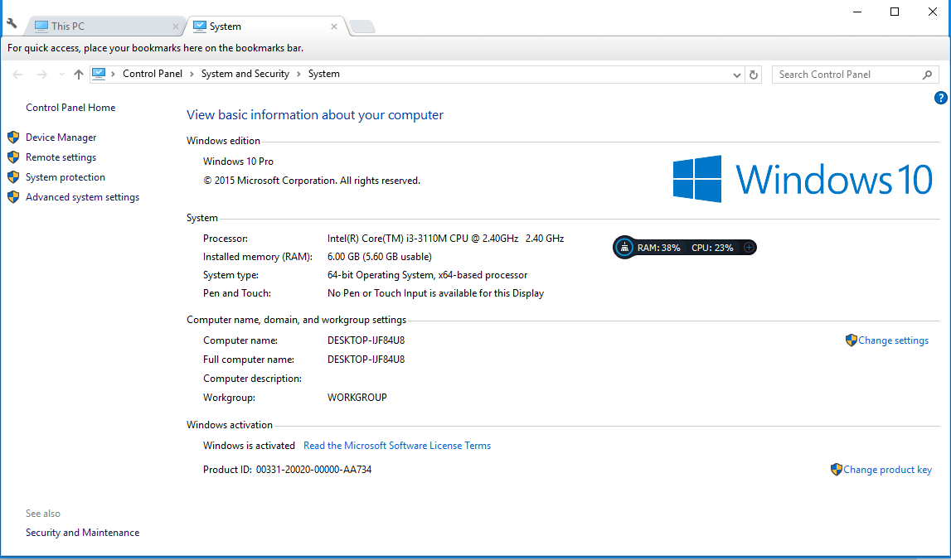Screen dimensions: 951x560
Task: Go forward with the forward arrow
Action: (x=41, y=75)
